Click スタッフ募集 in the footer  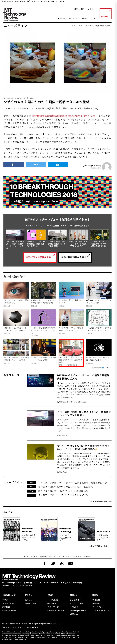click(x=8, y=603)
